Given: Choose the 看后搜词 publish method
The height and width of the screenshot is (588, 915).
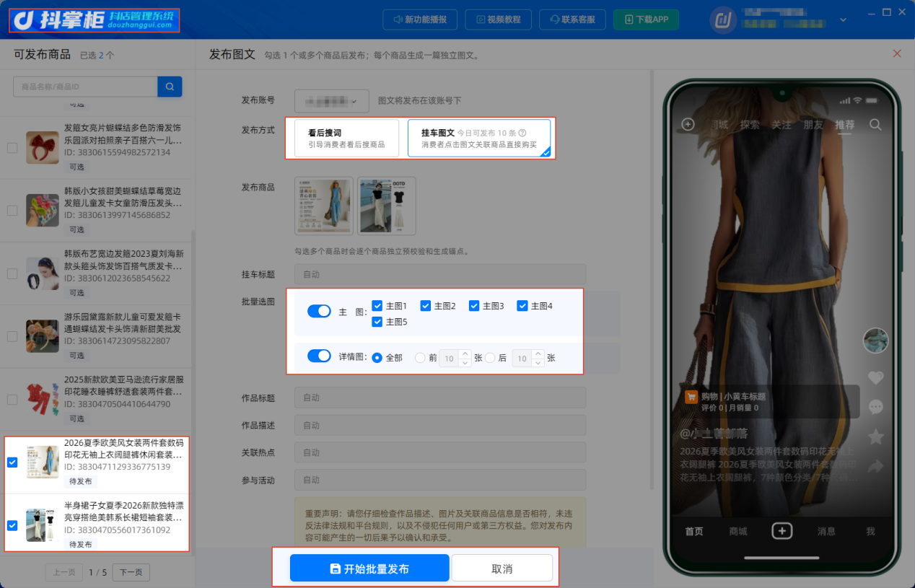Looking at the screenshot, I should coord(346,138).
